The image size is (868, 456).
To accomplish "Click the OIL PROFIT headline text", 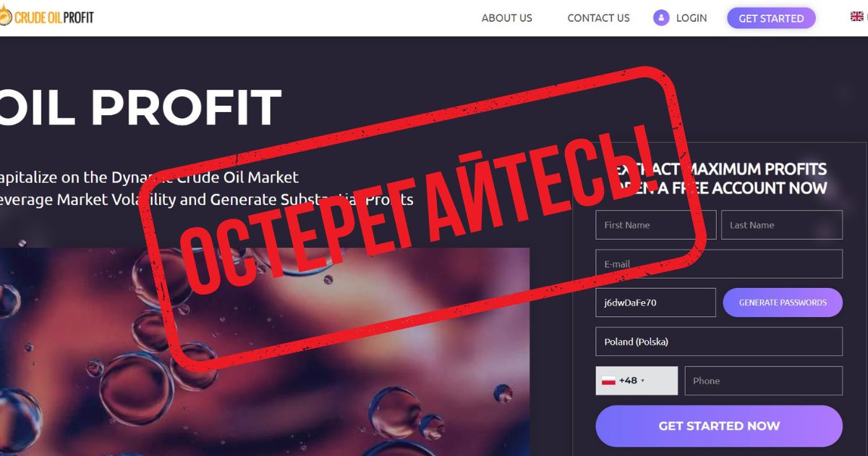I will point(140,108).
